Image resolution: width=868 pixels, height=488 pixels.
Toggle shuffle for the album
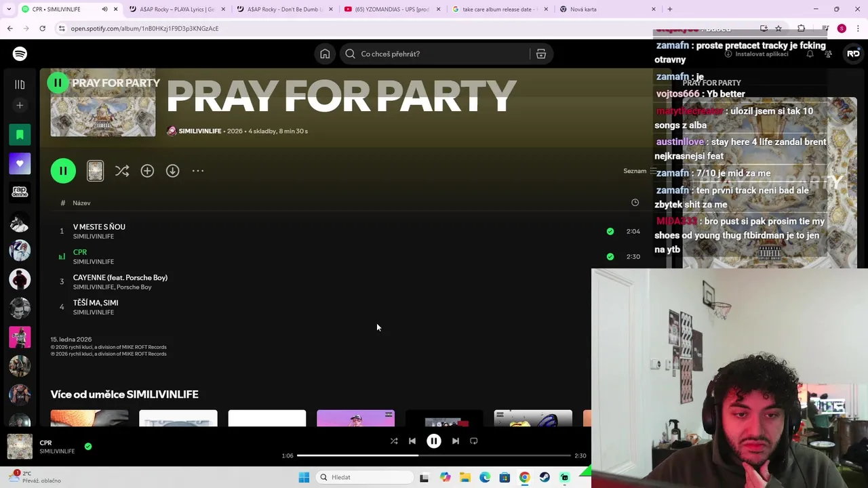[122, 171]
